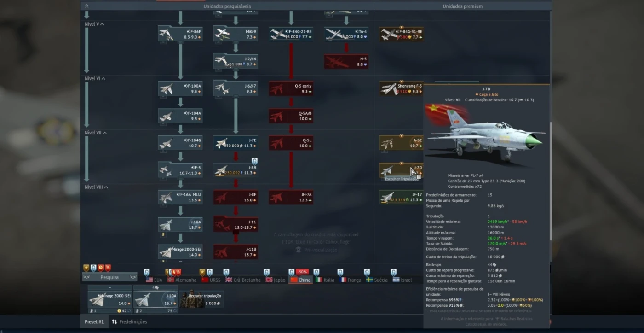Click the J-2/J-4 group card

pos(236,61)
